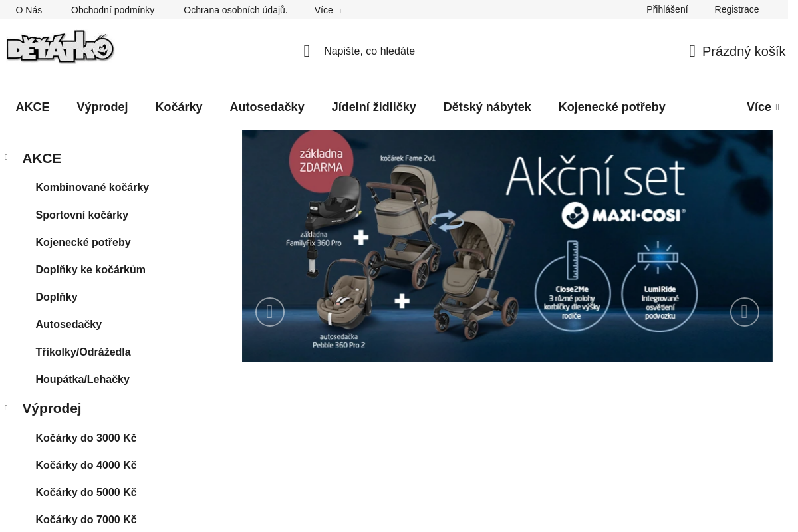
Task: Collapse the AKCE sidebar category
Action: [x=7, y=158]
